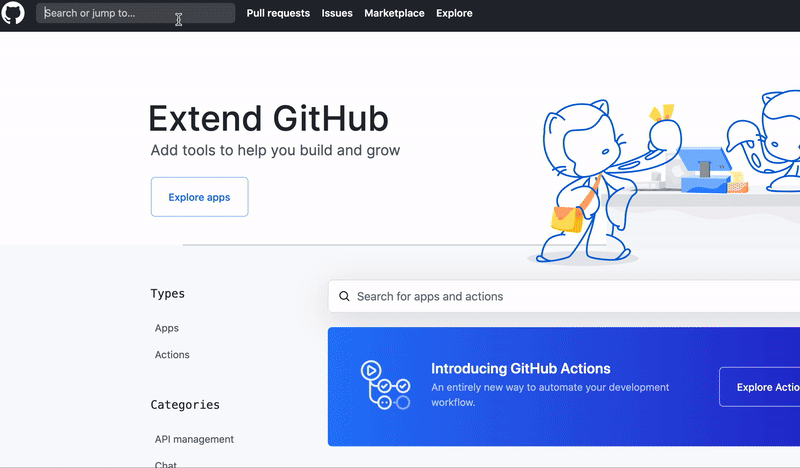Open Pull requests in top navigation
This screenshot has height=468, width=800.
tap(278, 13)
